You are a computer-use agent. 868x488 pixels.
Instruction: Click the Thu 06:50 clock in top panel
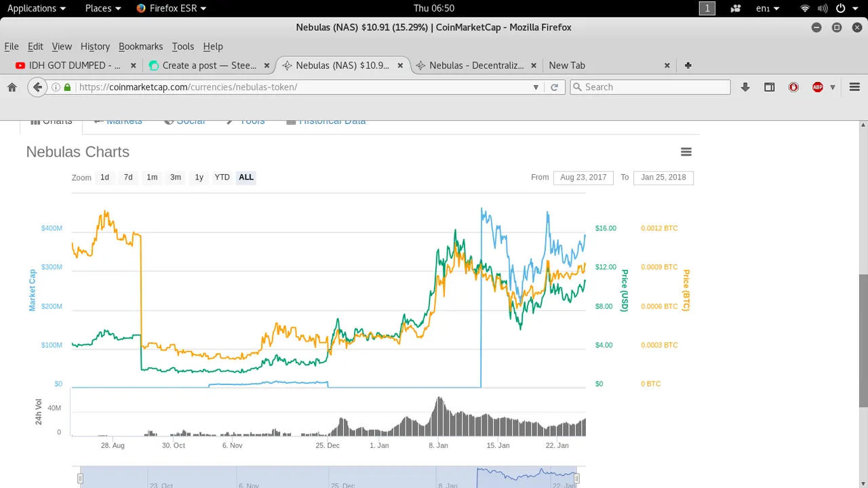click(x=434, y=8)
